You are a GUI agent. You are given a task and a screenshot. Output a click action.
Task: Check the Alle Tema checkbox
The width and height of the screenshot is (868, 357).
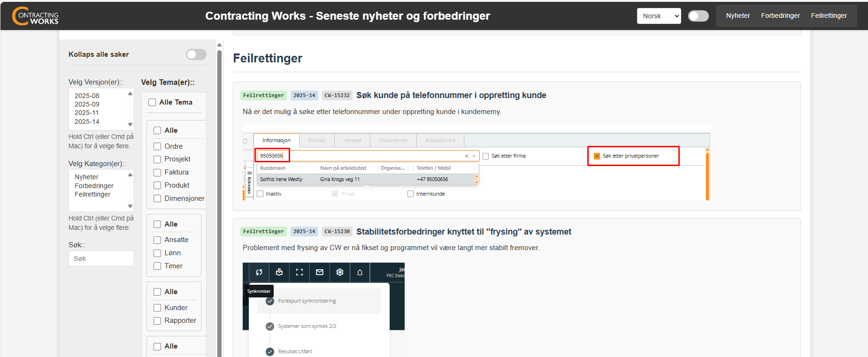[x=152, y=102]
